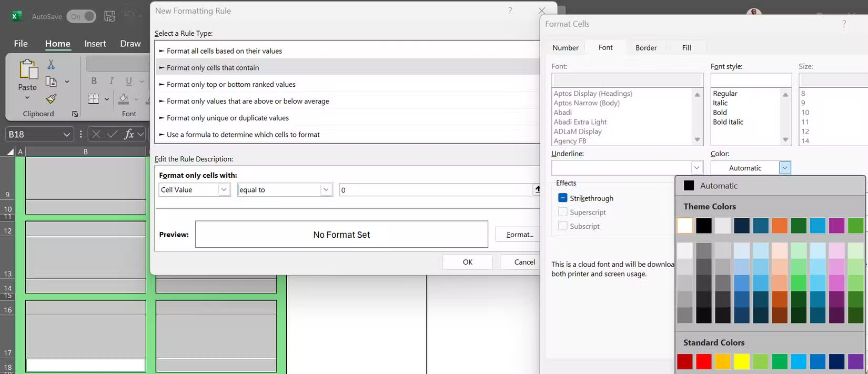Uncheck the Strikethrough checkbox

click(563, 198)
